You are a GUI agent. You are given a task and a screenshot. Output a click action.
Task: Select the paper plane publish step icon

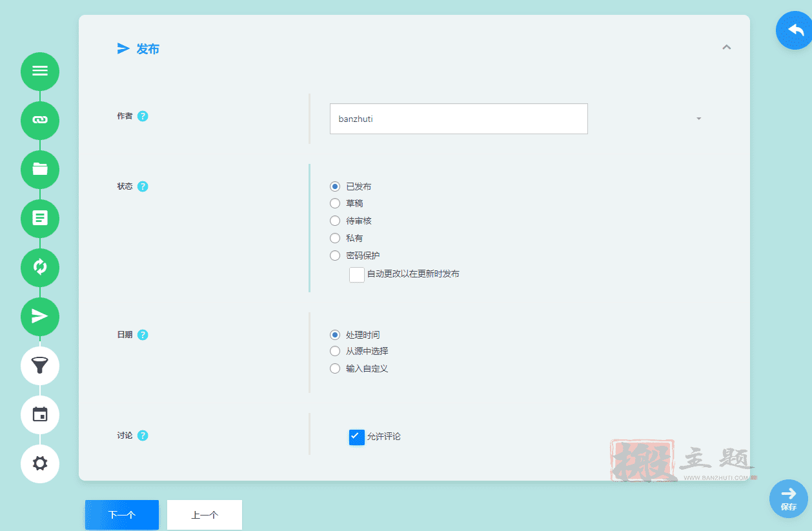point(40,316)
